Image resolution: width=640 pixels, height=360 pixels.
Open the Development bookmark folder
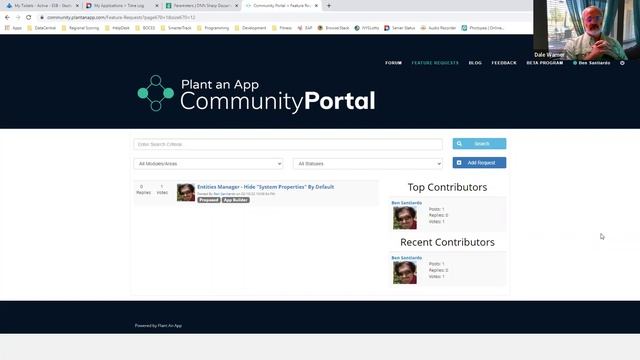pyautogui.click(x=250, y=28)
